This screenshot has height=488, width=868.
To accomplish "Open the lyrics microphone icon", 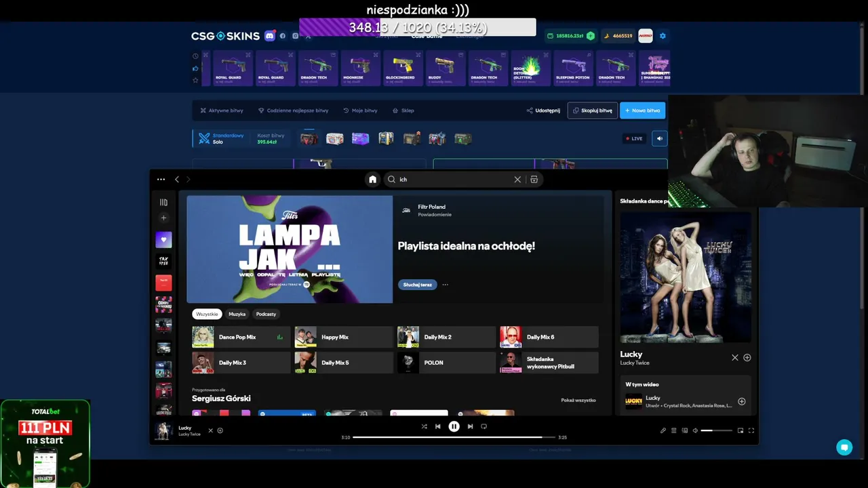I will point(663,430).
